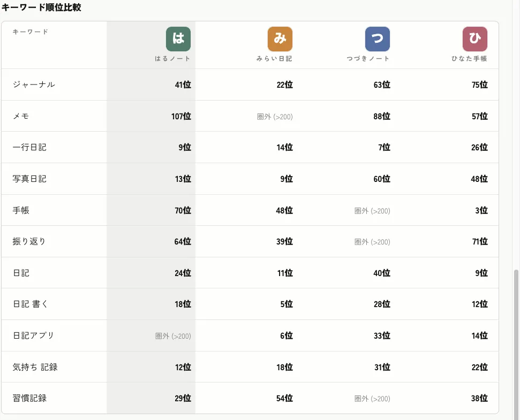Click the 75位 rank in ジャーナル row
The image size is (520, 420).
tap(479, 85)
